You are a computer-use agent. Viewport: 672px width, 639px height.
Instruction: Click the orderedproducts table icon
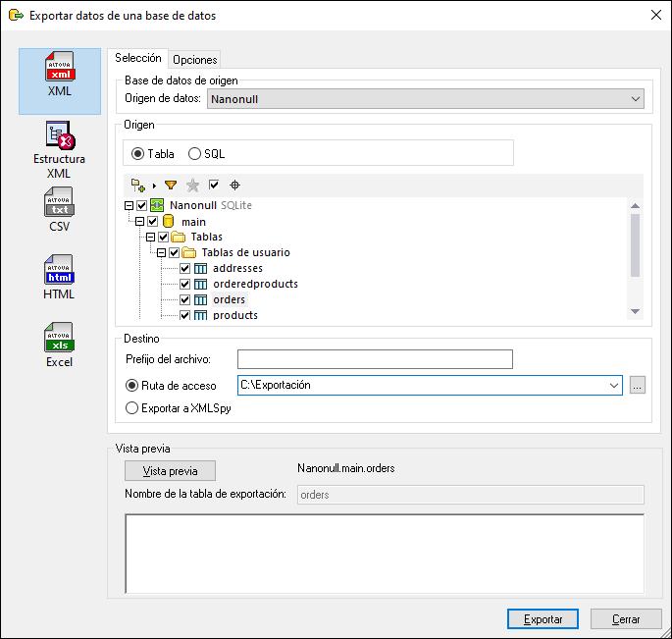(x=200, y=284)
